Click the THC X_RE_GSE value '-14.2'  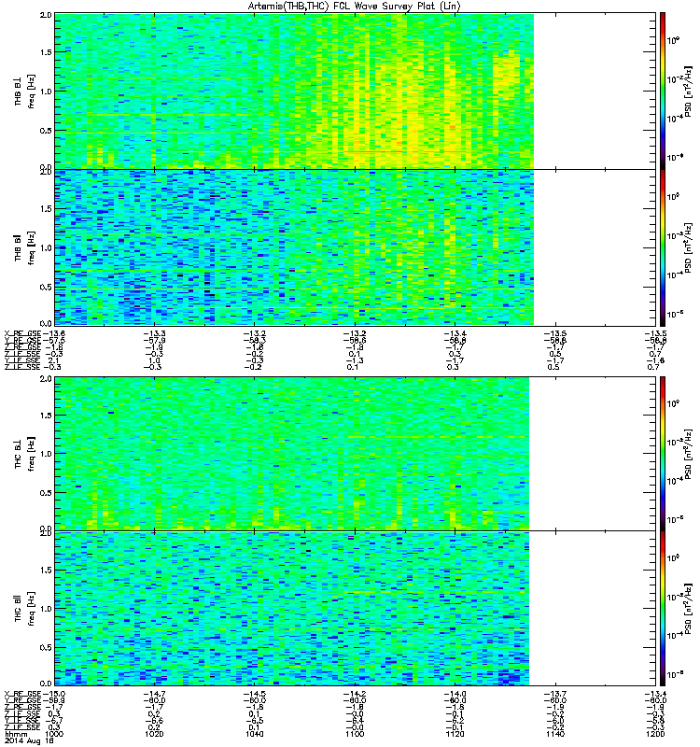356,694
